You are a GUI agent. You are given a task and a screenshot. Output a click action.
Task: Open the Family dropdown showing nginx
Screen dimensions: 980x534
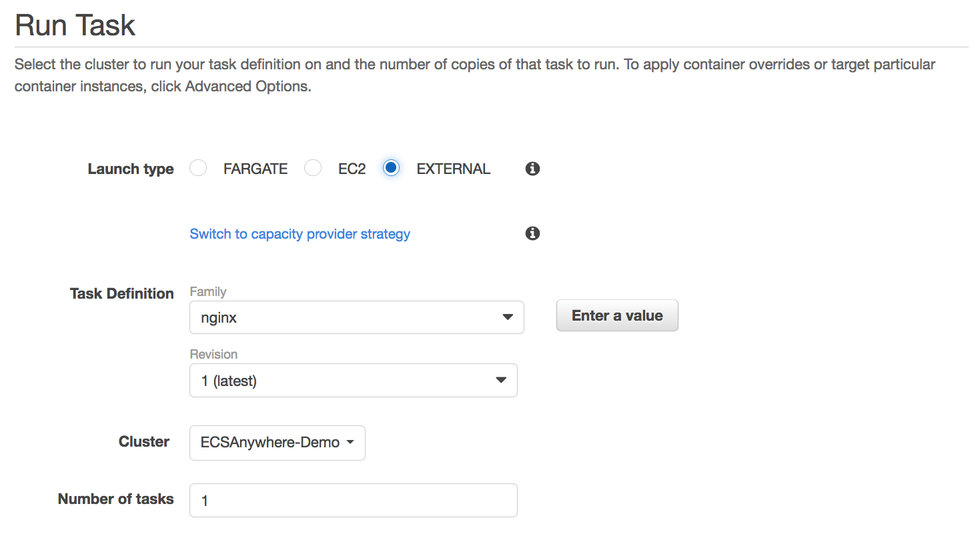click(357, 317)
